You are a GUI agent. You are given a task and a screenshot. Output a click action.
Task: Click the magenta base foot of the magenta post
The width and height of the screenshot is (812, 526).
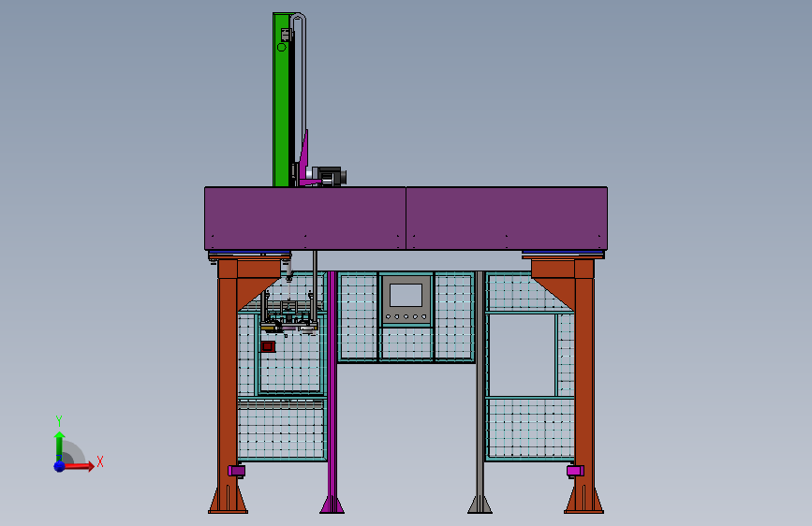(x=332, y=504)
